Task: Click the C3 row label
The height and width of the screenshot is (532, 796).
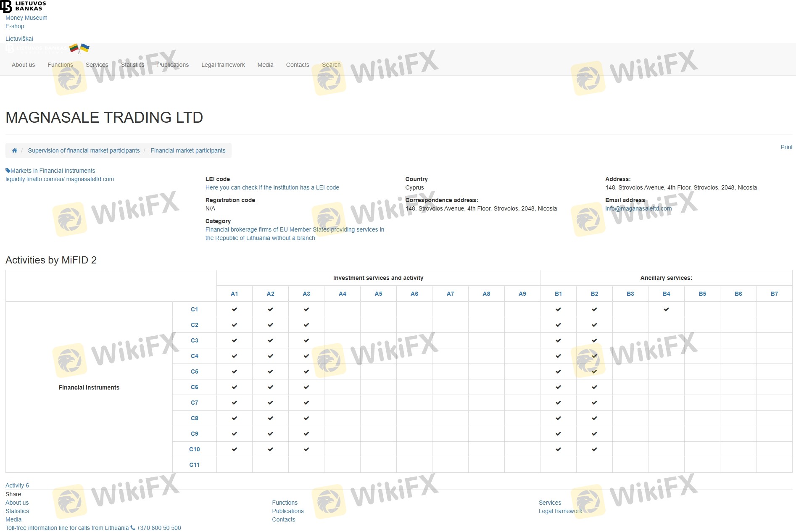Action: pyautogui.click(x=194, y=340)
